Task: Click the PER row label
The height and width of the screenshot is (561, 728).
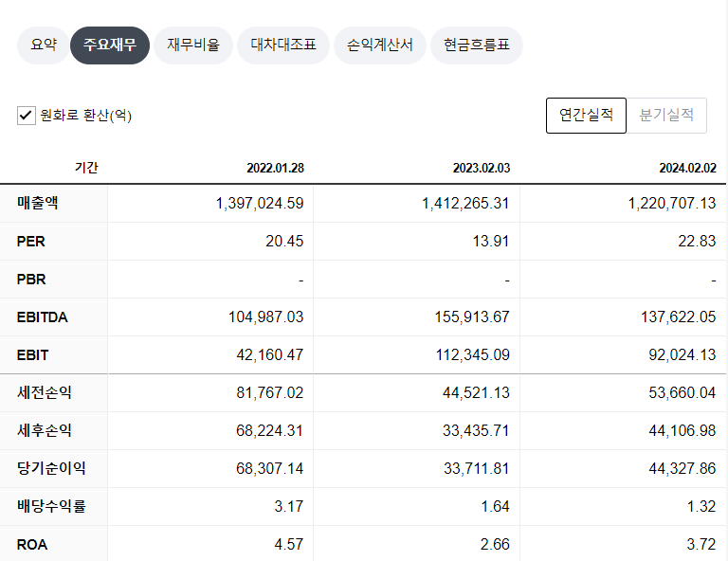Action: [30, 242]
